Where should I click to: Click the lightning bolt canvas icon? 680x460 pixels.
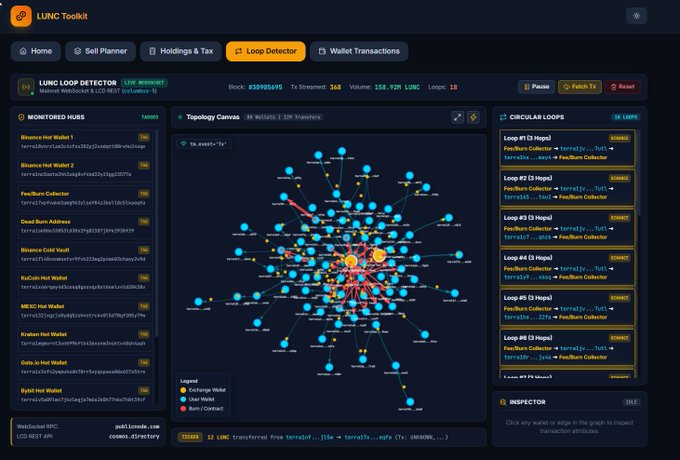(x=473, y=117)
